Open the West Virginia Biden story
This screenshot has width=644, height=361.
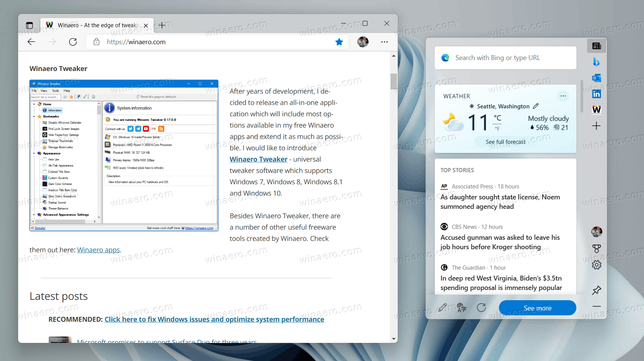(x=501, y=283)
